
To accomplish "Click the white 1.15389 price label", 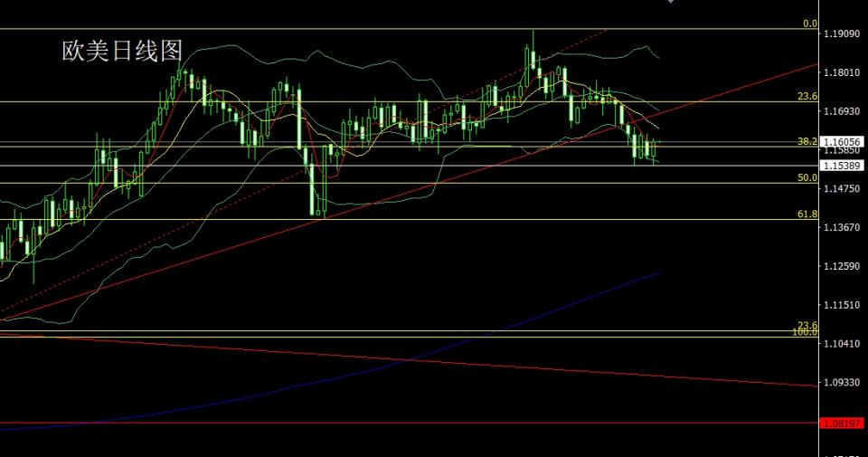I will [841, 167].
